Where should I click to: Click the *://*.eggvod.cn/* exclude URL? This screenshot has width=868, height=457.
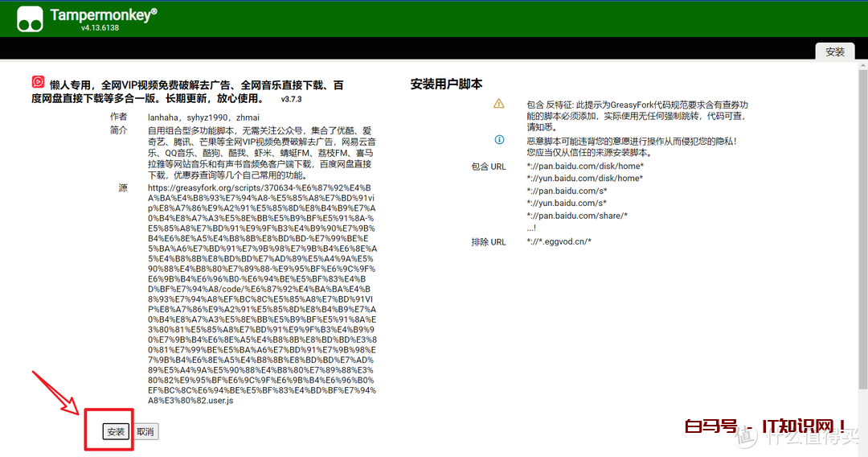pos(559,241)
